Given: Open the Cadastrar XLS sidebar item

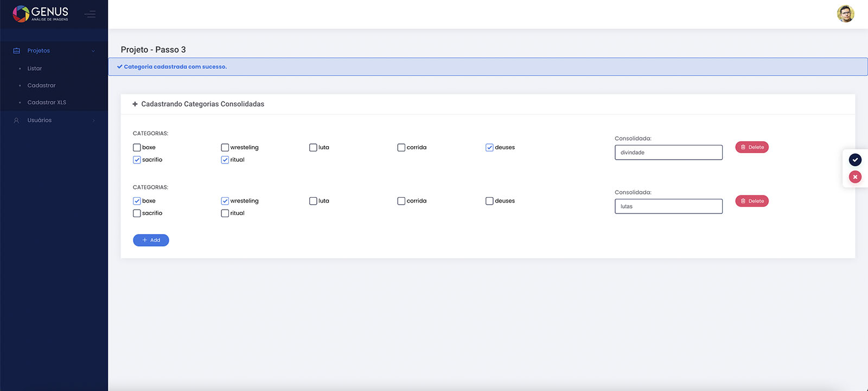Looking at the screenshot, I should click(47, 102).
